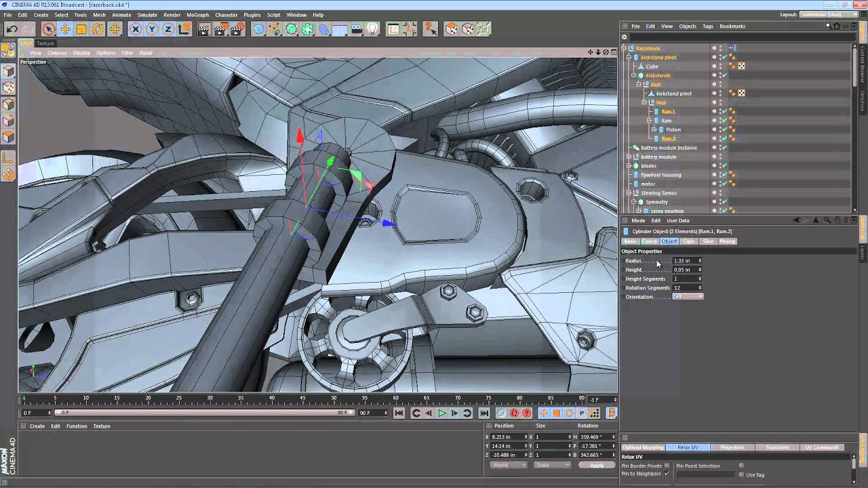The width and height of the screenshot is (868, 488).
Task: Toggle Y-axis lock
Action: coord(152,29)
